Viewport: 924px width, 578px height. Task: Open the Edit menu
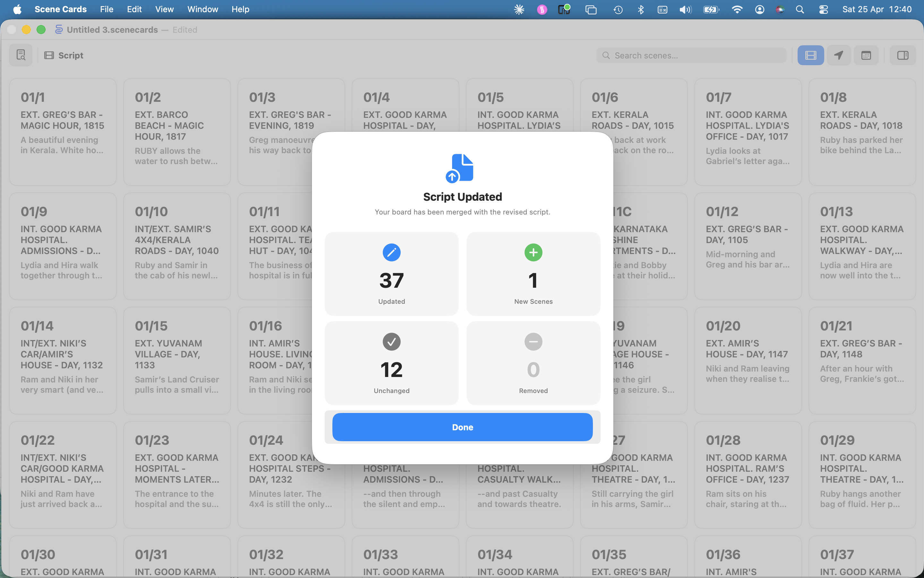pyautogui.click(x=134, y=9)
